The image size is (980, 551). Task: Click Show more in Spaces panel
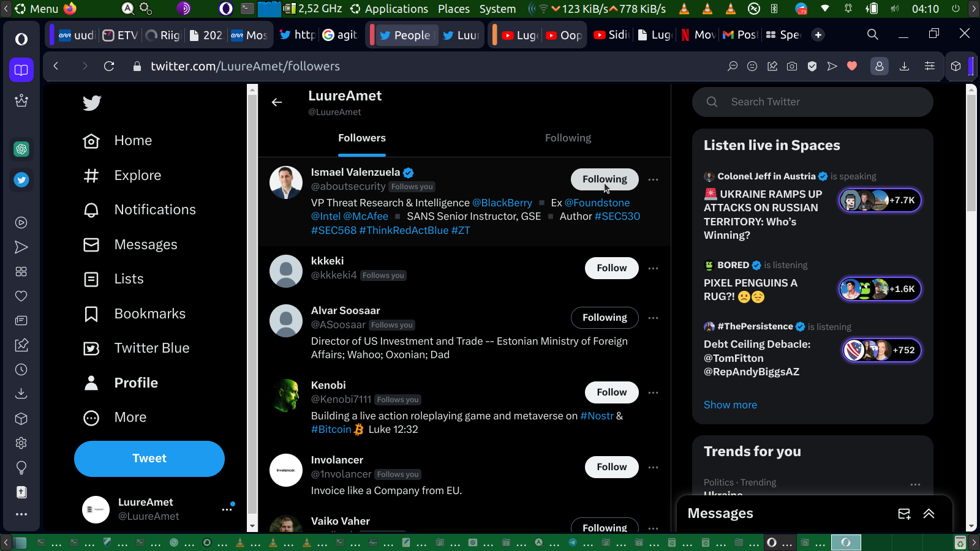(730, 405)
